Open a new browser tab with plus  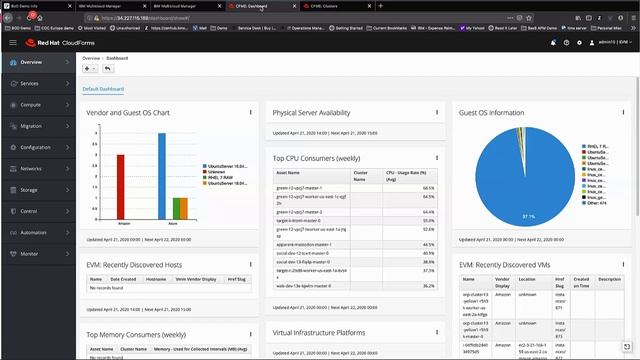pyautogui.click(x=380, y=6)
